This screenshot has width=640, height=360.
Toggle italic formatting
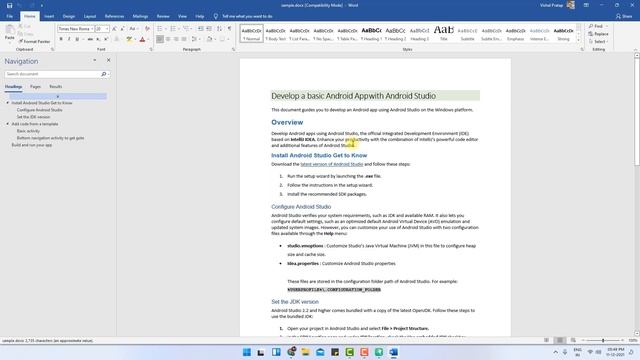coord(69,39)
